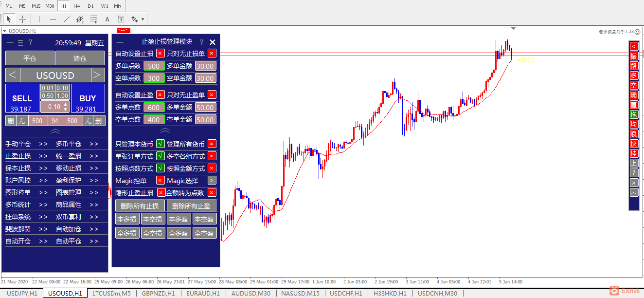Click the 清仓 button

(80, 58)
